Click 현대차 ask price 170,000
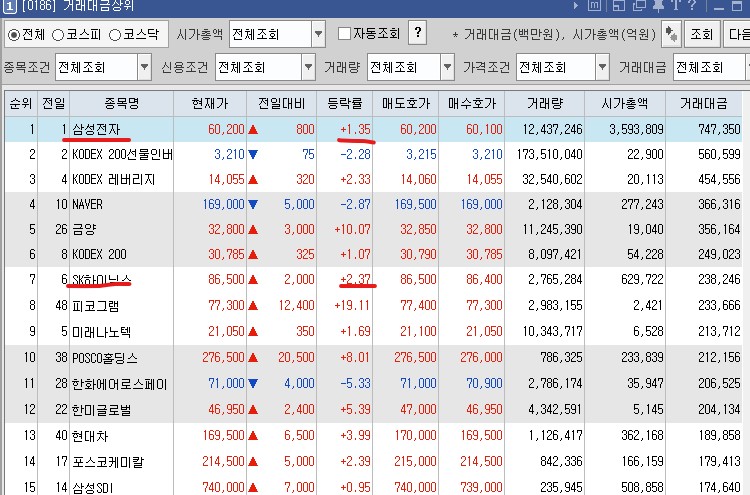Image resolution: width=750 pixels, height=495 pixels. pos(415,436)
